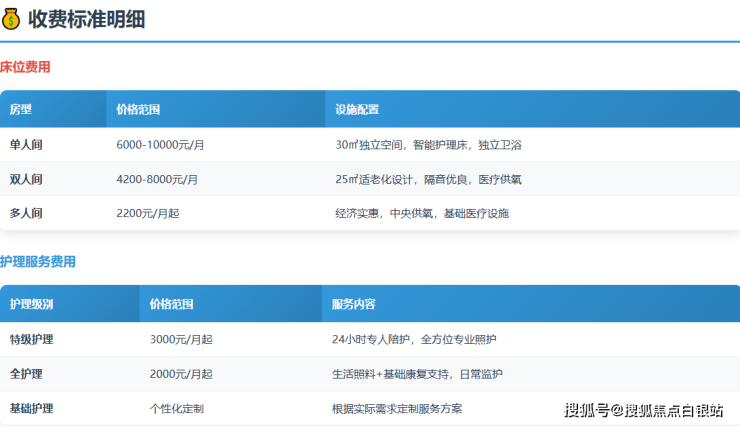Select the 全护理 row label

point(26,373)
